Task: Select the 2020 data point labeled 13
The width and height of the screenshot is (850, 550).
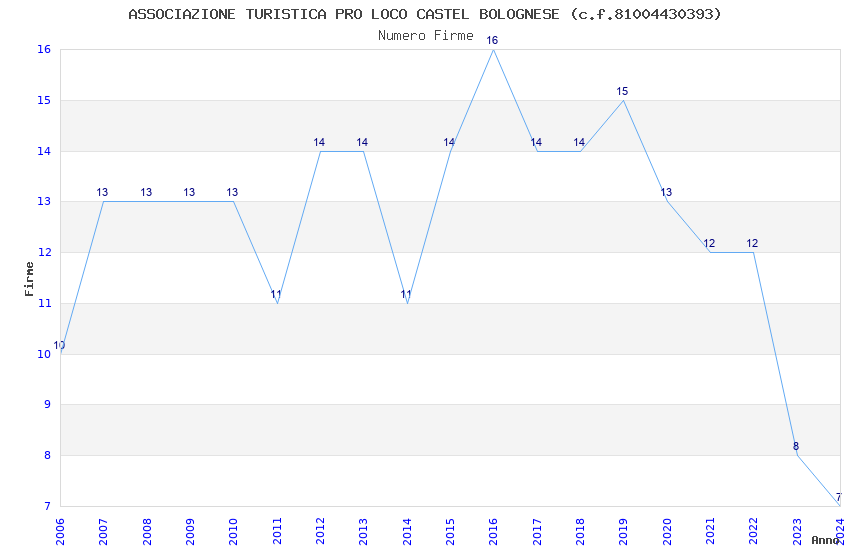Action: click(x=666, y=192)
